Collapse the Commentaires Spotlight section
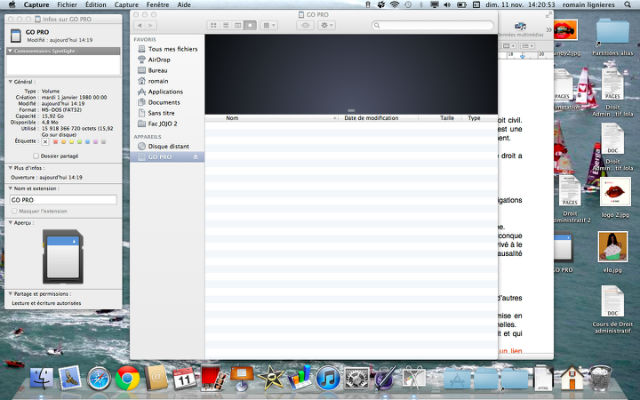This screenshot has height=400, width=640. pyautogui.click(x=10, y=51)
